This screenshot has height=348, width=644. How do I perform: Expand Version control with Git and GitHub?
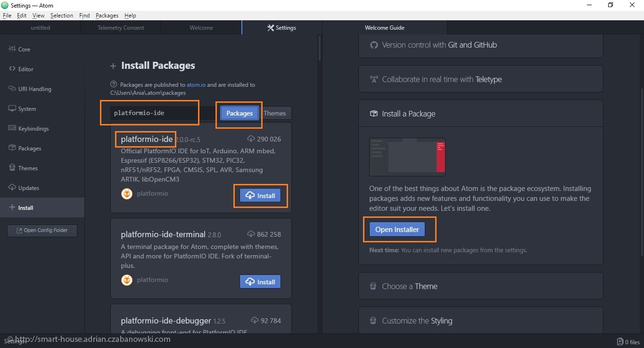point(481,45)
